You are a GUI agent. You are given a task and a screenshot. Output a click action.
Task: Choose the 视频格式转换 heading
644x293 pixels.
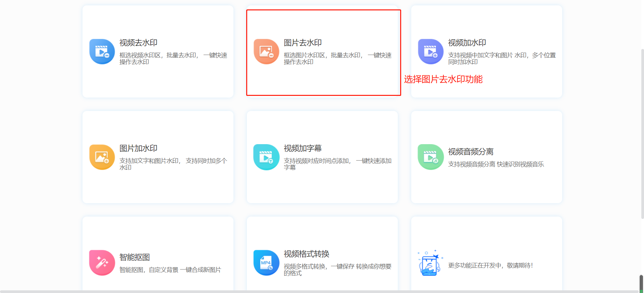(306, 254)
